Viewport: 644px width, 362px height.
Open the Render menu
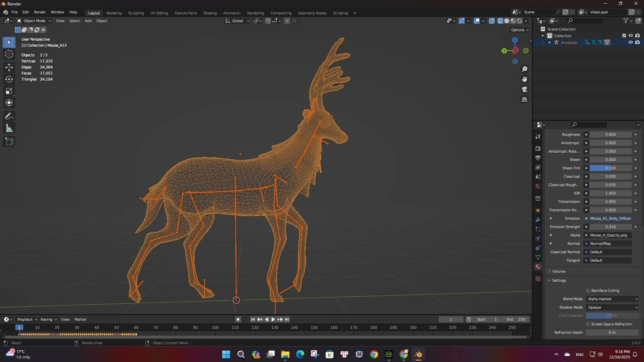(40, 12)
